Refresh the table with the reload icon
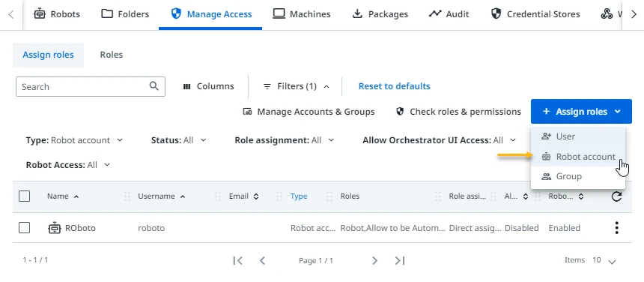The width and height of the screenshot is (644, 282). coord(616,196)
